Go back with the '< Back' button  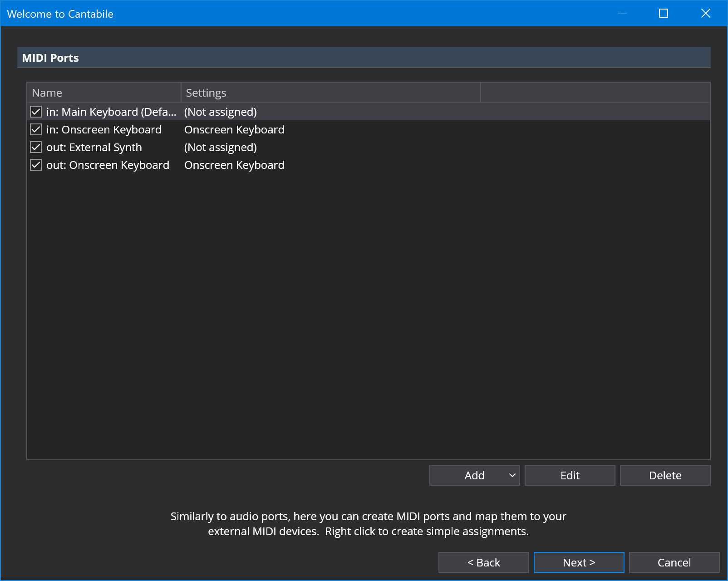click(x=484, y=562)
